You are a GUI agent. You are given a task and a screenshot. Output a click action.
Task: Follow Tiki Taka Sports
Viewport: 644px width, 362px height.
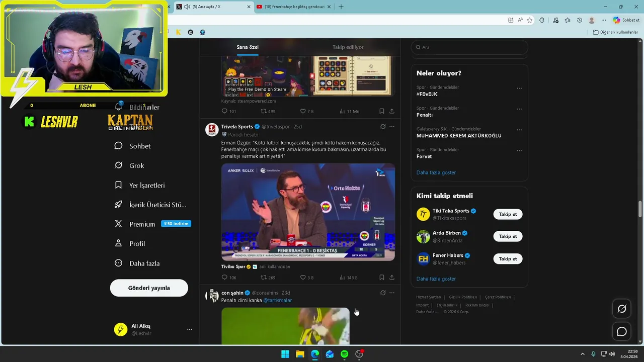(508, 214)
